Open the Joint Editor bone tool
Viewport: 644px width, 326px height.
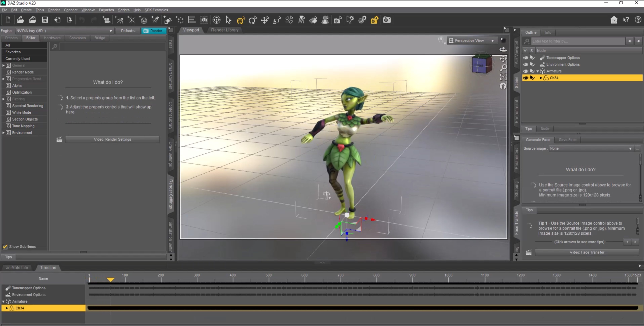click(x=289, y=20)
